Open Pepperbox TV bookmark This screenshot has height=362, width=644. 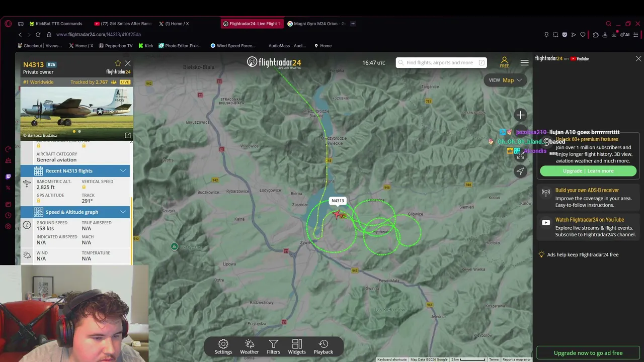click(x=116, y=46)
